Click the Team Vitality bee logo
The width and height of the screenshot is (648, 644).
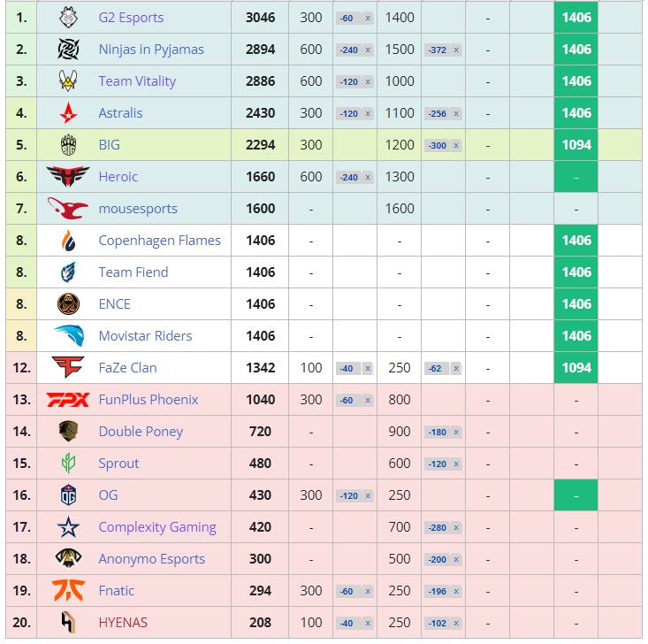click(x=68, y=81)
